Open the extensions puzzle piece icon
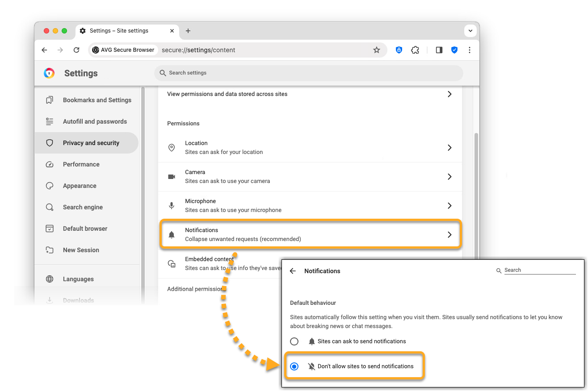This screenshot has width=588, height=391. (x=415, y=50)
